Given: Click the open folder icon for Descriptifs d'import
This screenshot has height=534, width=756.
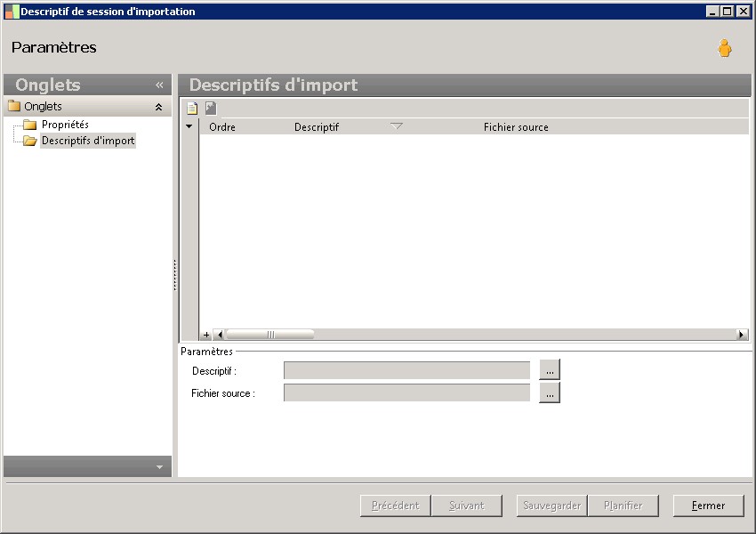Looking at the screenshot, I should pyautogui.click(x=30, y=141).
